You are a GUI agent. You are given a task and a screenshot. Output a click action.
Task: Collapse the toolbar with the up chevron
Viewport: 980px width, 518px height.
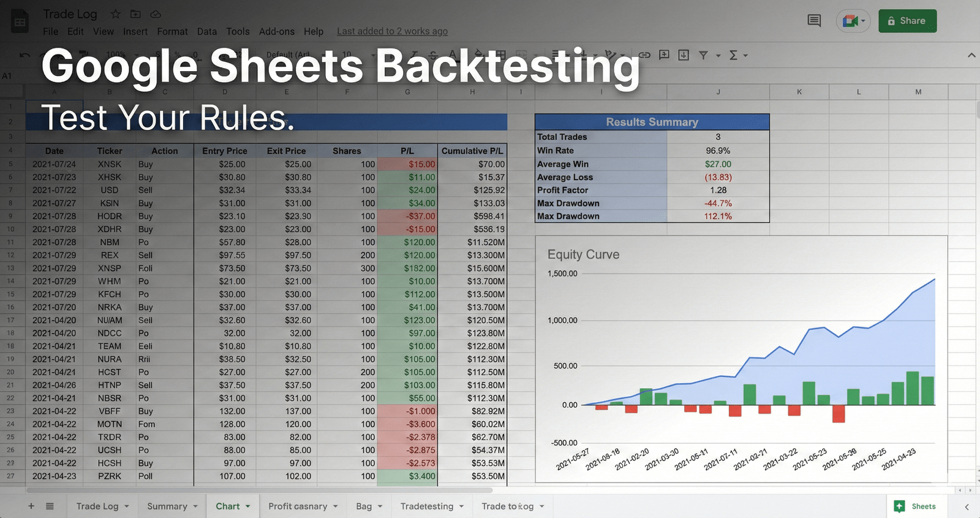(971, 55)
